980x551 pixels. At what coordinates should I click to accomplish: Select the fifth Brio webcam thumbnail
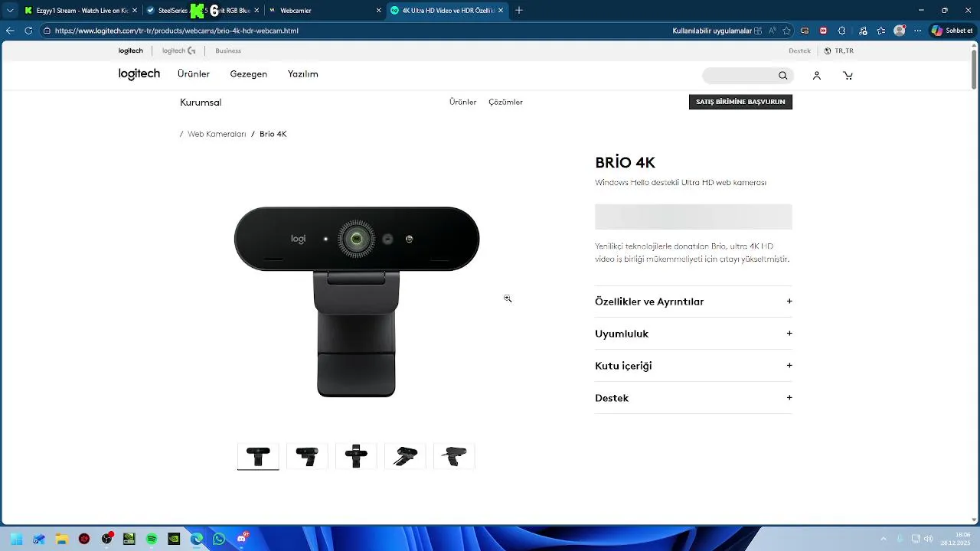(454, 456)
